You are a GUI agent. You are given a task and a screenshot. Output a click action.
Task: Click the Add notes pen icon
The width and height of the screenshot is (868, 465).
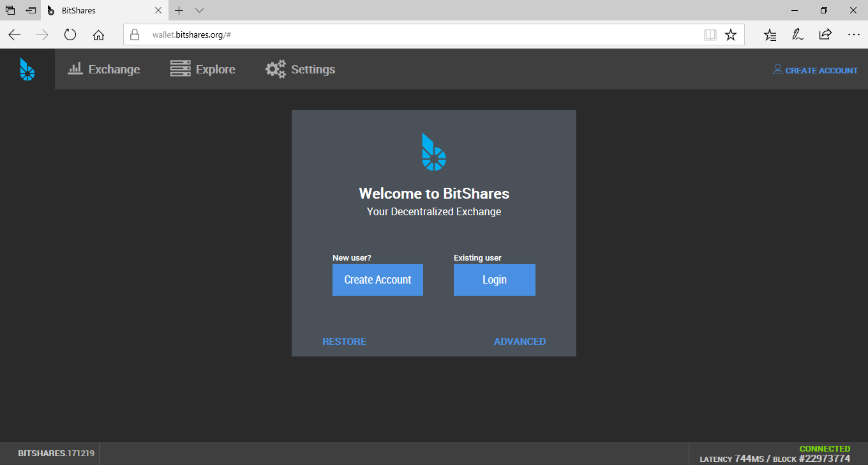tap(798, 34)
